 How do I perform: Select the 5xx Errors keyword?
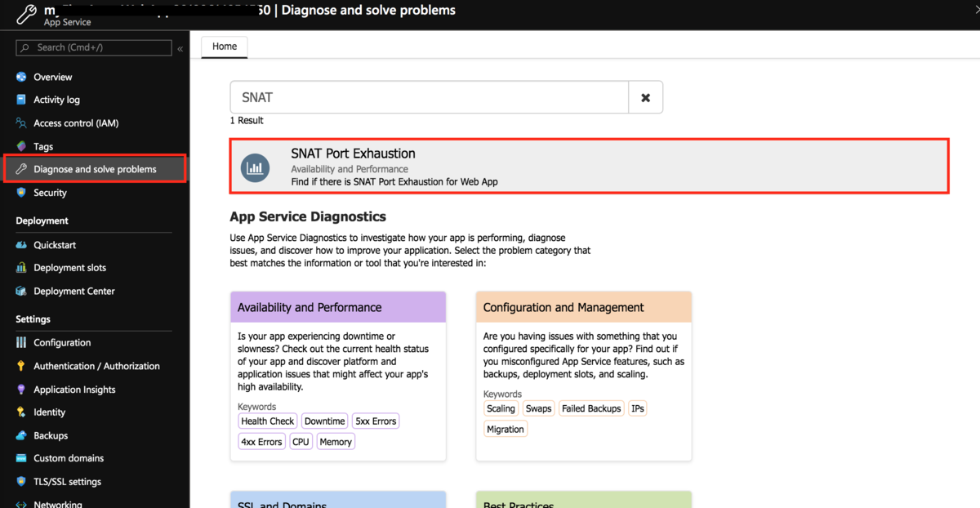(x=376, y=421)
